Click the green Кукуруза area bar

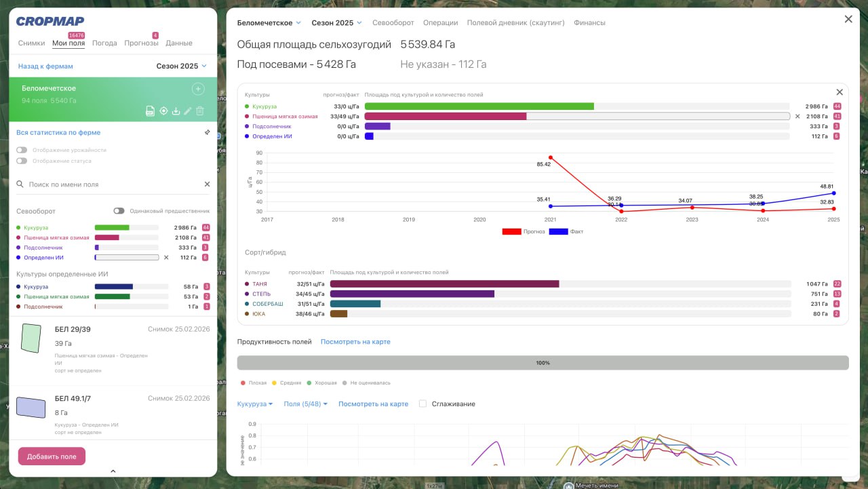(x=479, y=106)
